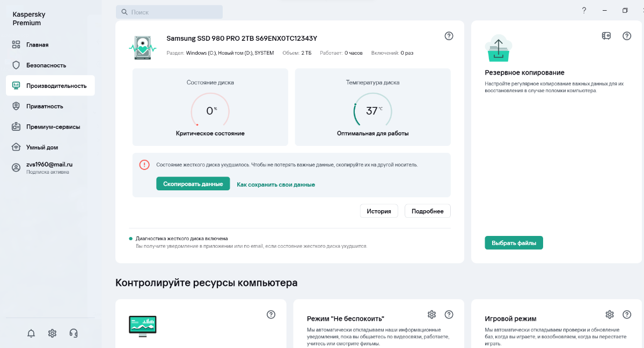Click the cloud backup upload icon
Image resolution: width=644 pixels, height=348 pixels.
[x=499, y=48]
